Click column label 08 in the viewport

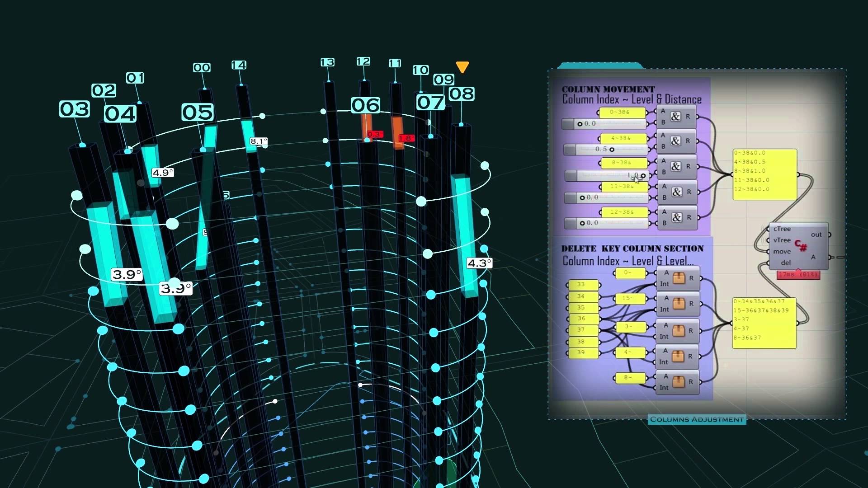462,94
